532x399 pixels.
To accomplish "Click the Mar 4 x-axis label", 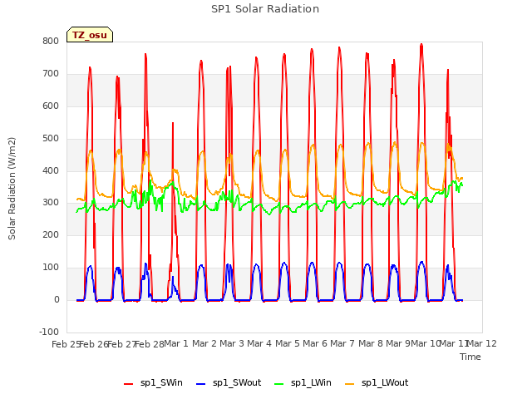I will (259, 343).
